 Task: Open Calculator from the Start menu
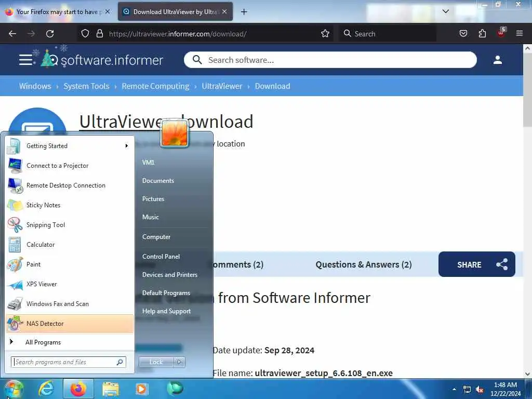(69, 245)
